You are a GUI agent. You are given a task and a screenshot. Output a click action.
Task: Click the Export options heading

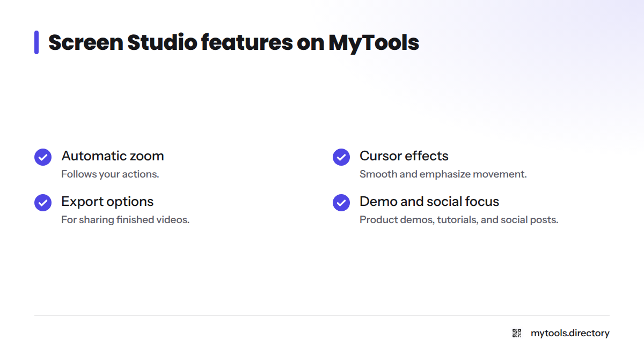tap(107, 202)
